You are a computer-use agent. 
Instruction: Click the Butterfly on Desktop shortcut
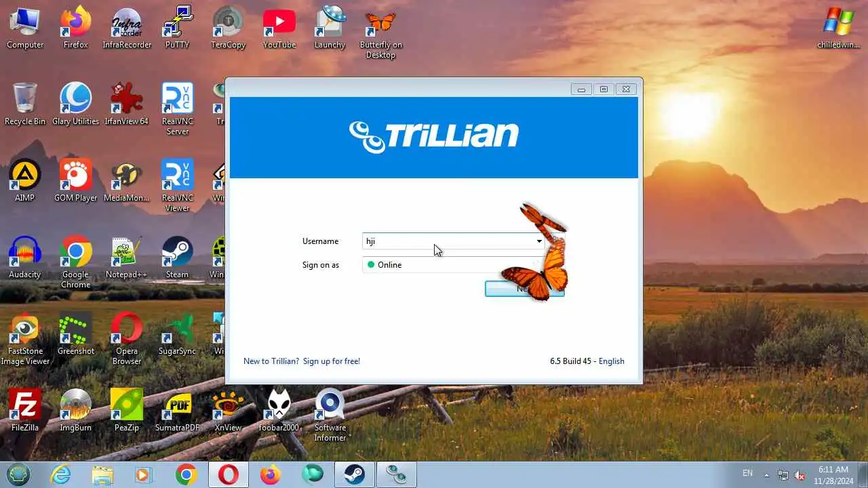click(380, 33)
